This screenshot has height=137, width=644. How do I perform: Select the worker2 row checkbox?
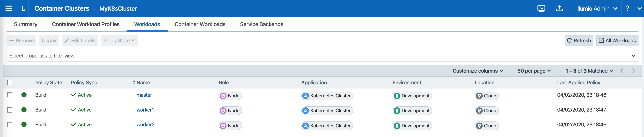10,125
